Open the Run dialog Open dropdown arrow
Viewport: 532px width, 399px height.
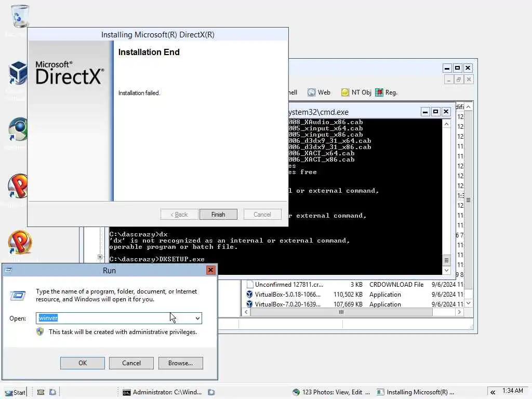(197, 318)
